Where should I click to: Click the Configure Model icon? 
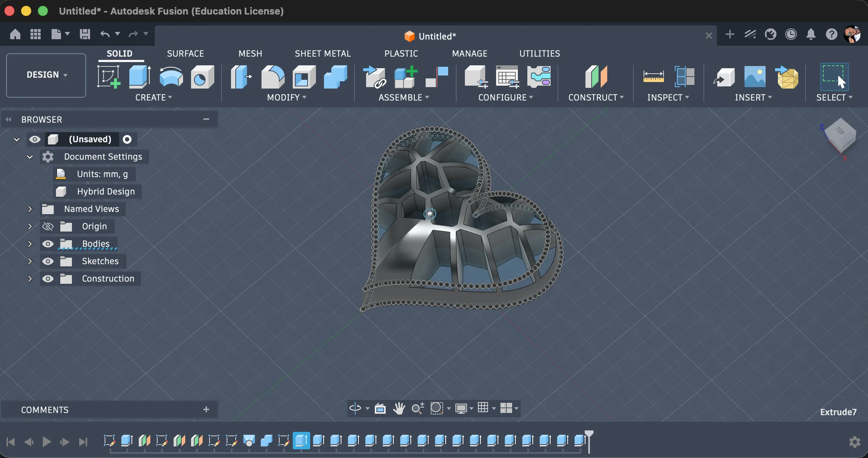point(476,77)
